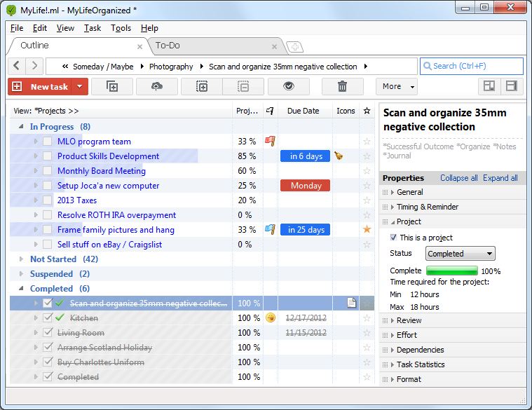532x410 pixels.
Task: Click Someday / Maybe in the breadcrumb
Action: coord(103,67)
